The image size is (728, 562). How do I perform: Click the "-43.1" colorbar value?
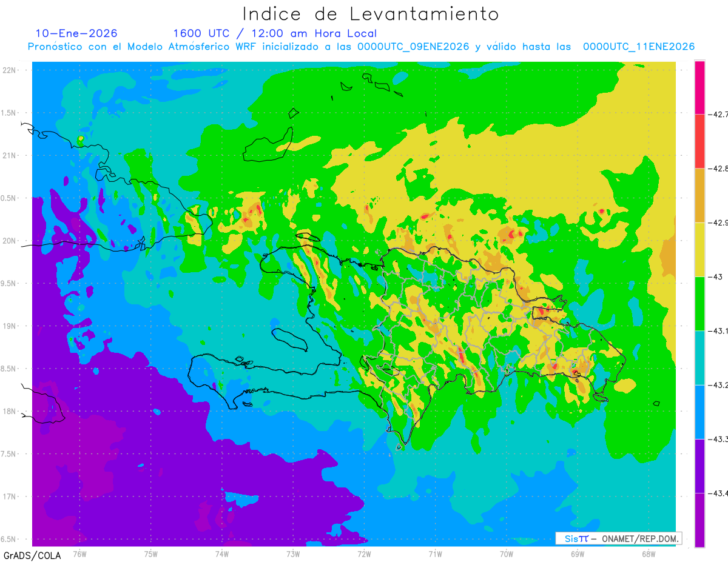718,331
